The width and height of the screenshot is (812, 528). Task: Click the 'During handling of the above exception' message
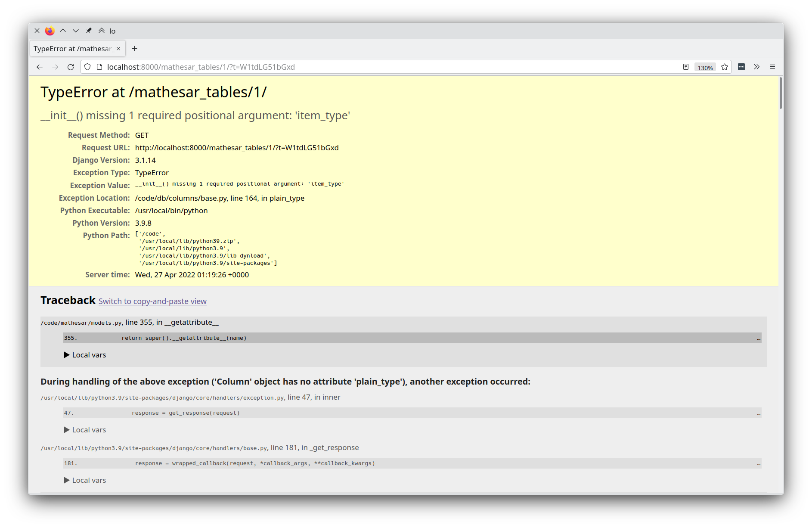pos(285,382)
